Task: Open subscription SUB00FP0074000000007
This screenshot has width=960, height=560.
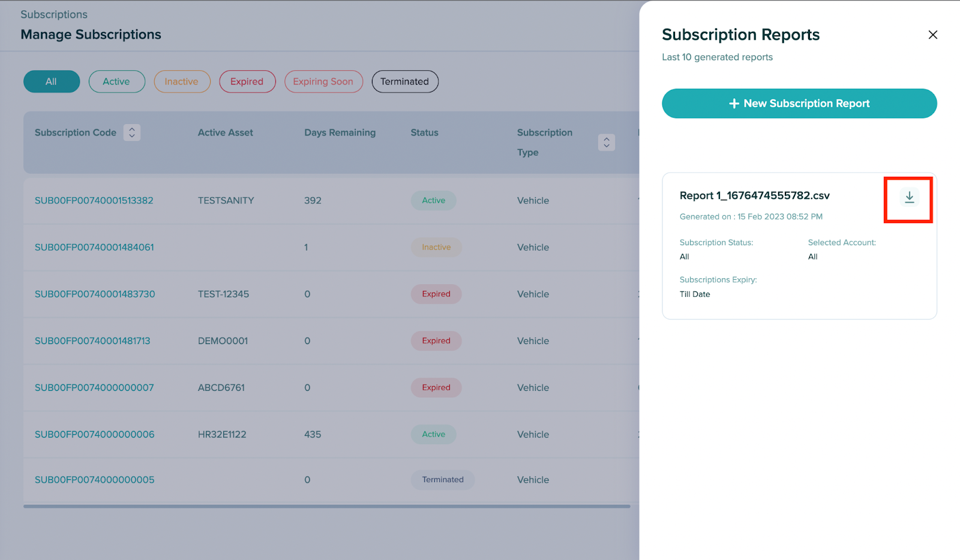Action: pos(94,388)
